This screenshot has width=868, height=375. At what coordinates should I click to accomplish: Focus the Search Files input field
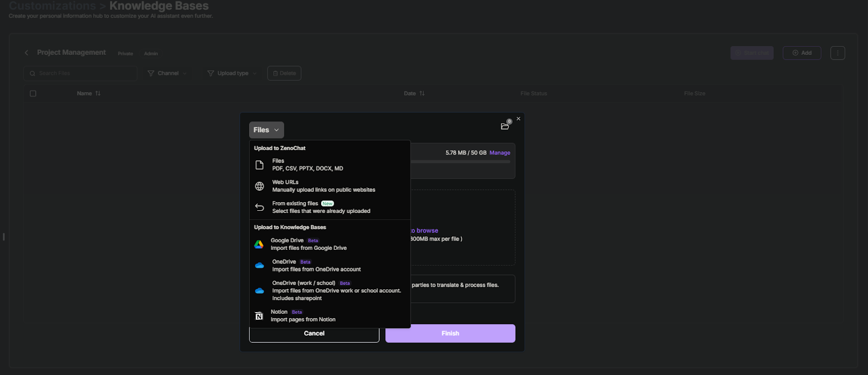[x=80, y=73]
